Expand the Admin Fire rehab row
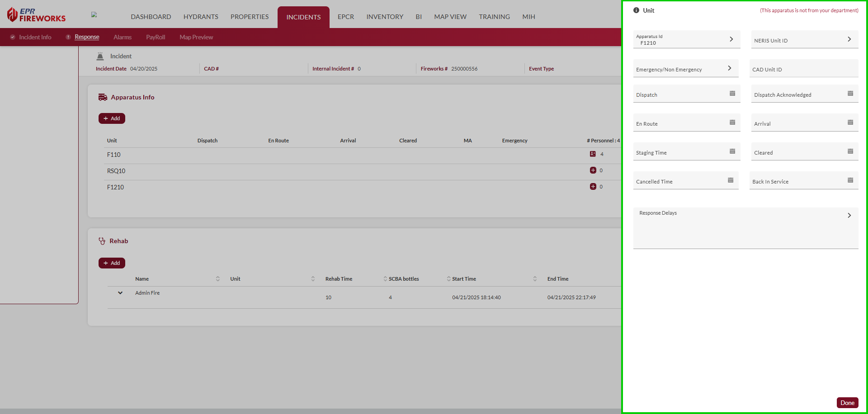868x414 pixels. coord(120,293)
